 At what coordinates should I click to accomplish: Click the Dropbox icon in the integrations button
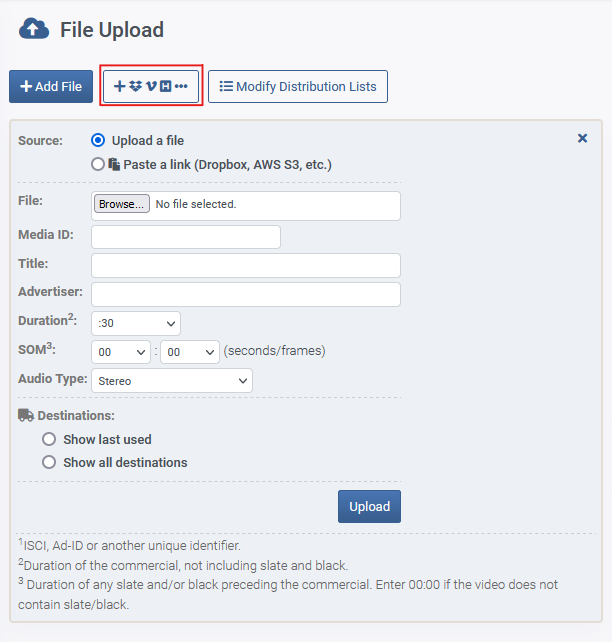point(135,86)
